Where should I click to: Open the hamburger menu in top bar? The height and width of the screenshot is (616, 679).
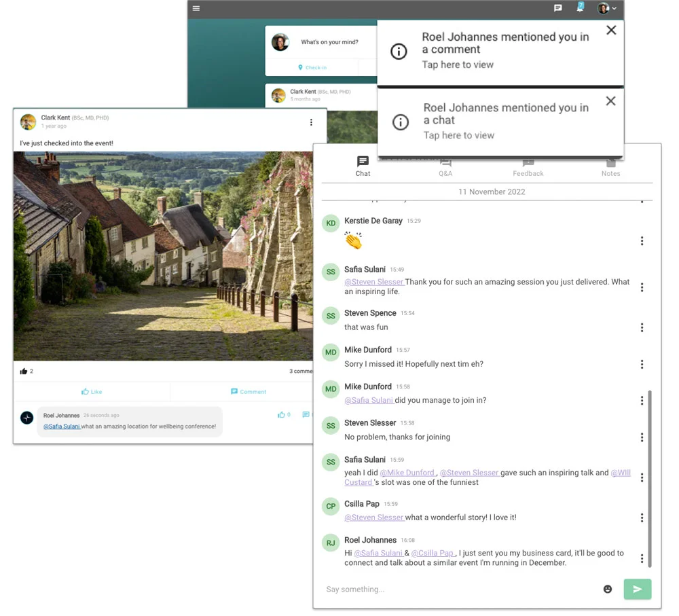(196, 8)
